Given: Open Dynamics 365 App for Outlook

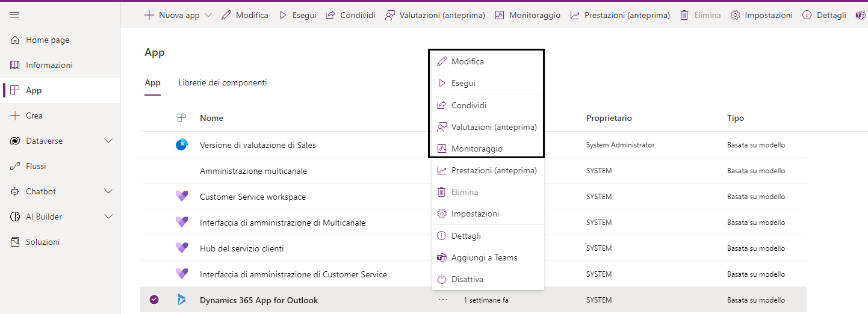Looking at the screenshot, I should click(x=259, y=300).
